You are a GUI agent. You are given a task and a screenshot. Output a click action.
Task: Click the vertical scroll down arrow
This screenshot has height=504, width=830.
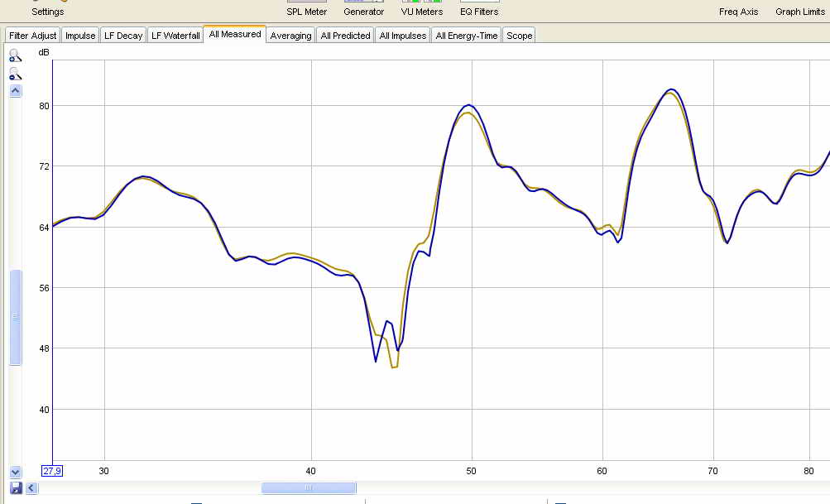coord(16,472)
